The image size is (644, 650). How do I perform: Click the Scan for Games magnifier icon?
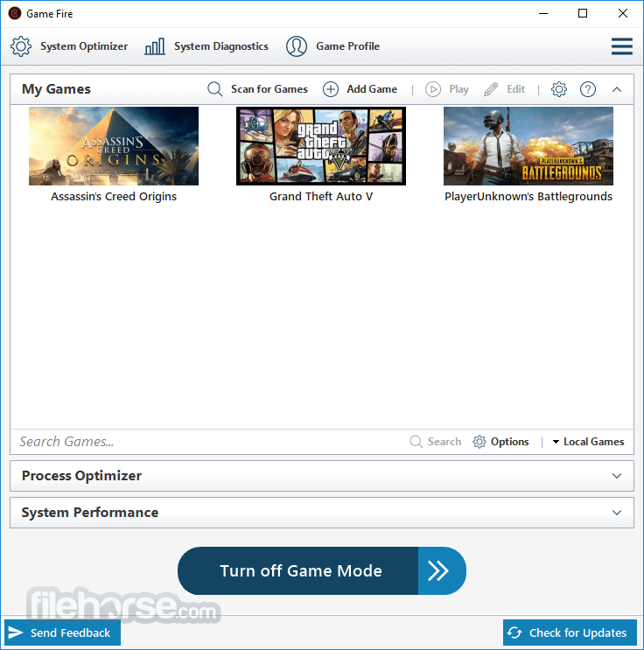tap(214, 89)
